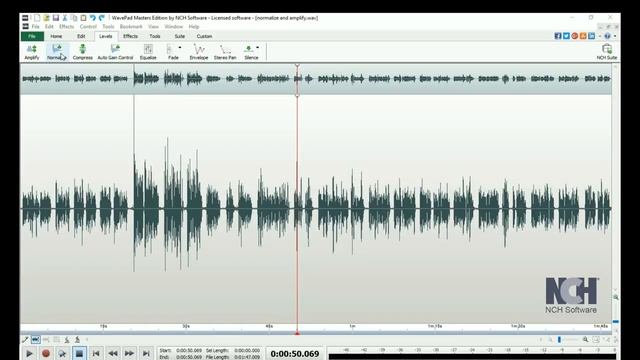Open the Control menu
This screenshot has width=640, height=360.
88,27
